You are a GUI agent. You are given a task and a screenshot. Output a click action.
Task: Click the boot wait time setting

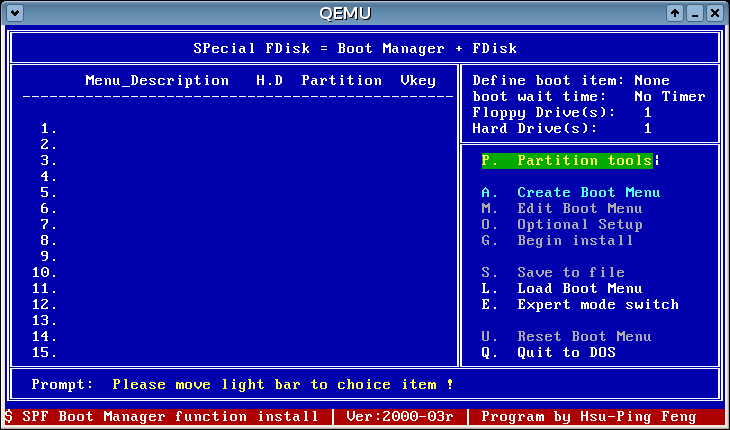pyautogui.click(x=588, y=96)
